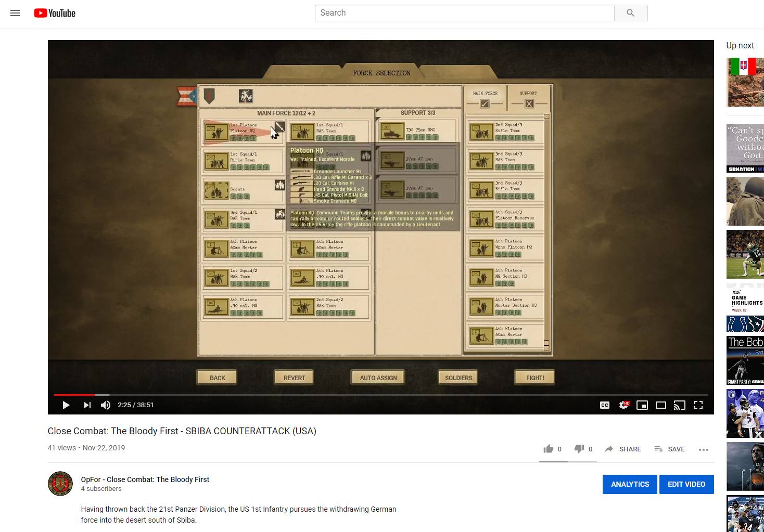This screenshot has height=532, width=764.
Task: Play the video
Action: (x=66, y=405)
